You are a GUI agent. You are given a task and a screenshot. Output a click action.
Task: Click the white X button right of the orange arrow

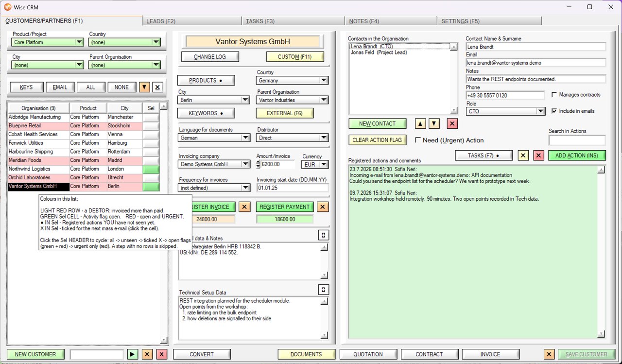(x=157, y=87)
